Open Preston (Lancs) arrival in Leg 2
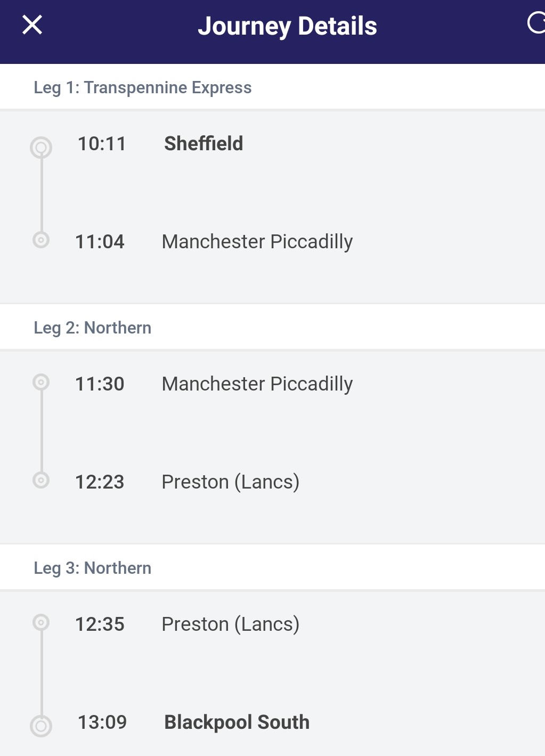 tap(230, 482)
